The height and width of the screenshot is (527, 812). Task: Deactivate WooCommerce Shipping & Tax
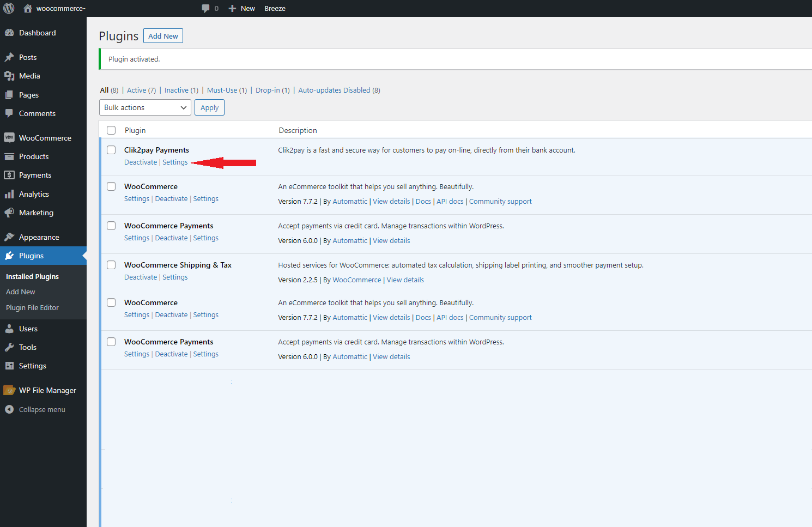pos(141,277)
